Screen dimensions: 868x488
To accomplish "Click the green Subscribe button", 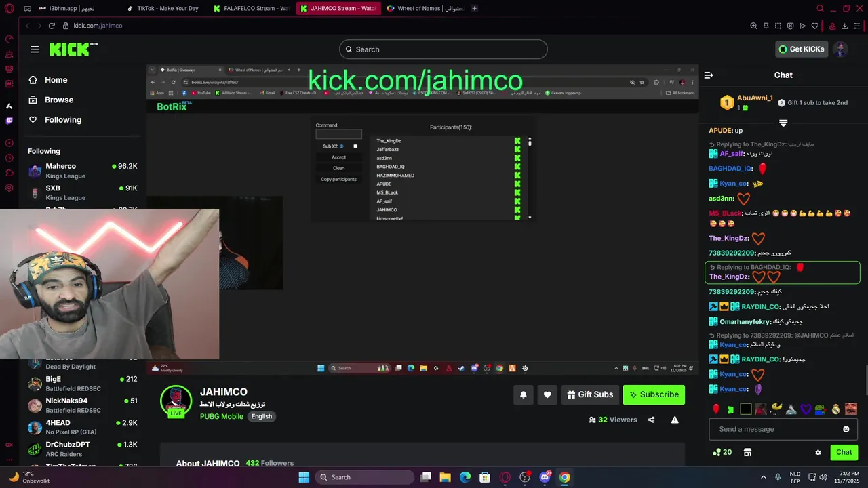I will click(x=654, y=394).
